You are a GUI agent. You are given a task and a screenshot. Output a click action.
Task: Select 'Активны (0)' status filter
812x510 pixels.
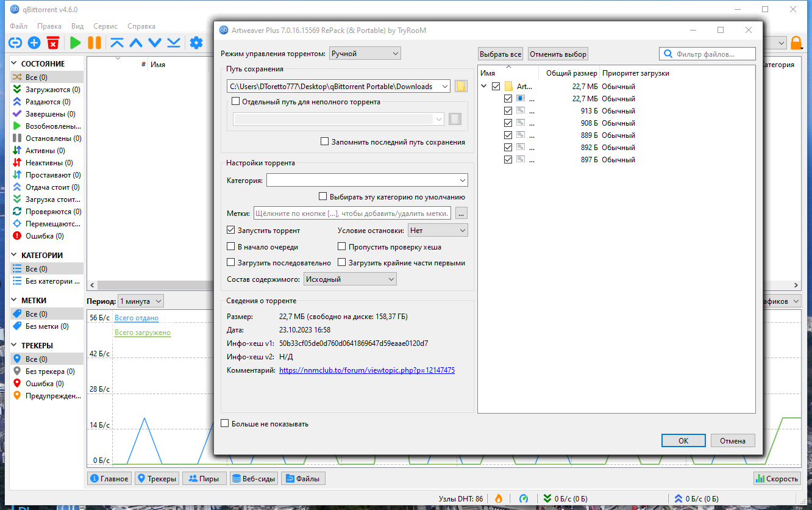pos(46,151)
